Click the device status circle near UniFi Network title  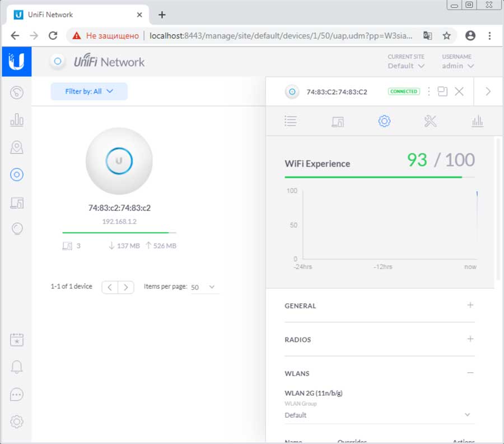[58, 61]
